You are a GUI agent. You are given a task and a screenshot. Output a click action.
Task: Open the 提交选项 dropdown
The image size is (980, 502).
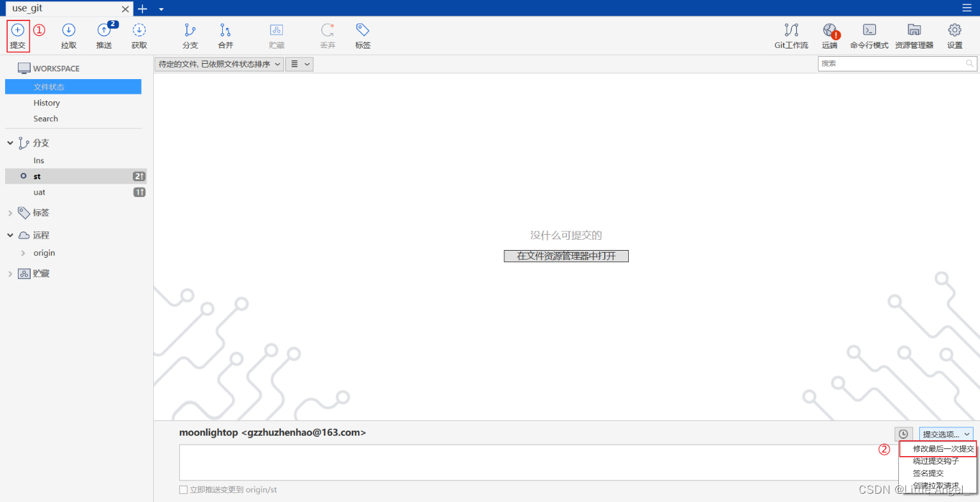tap(946, 434)
